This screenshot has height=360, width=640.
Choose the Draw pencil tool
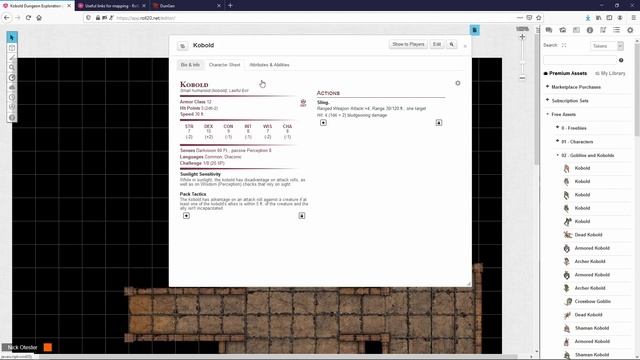12,58
